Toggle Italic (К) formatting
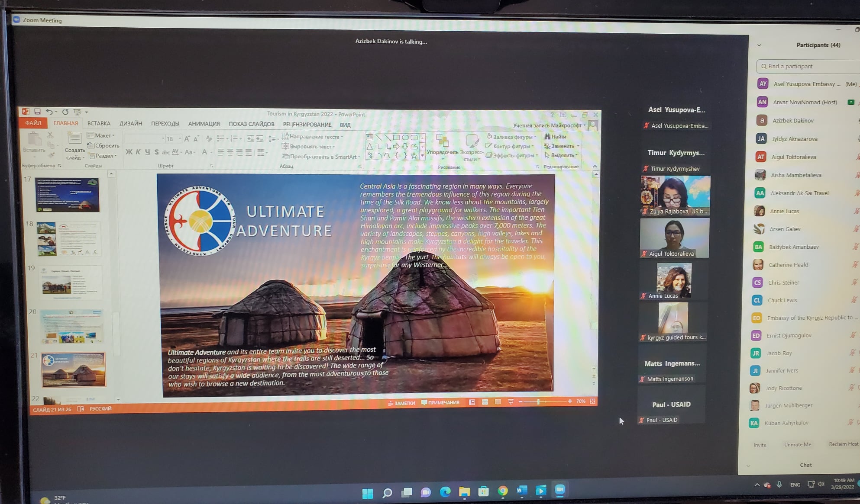Viewport: 860px width, 504px height. point(138,152)
